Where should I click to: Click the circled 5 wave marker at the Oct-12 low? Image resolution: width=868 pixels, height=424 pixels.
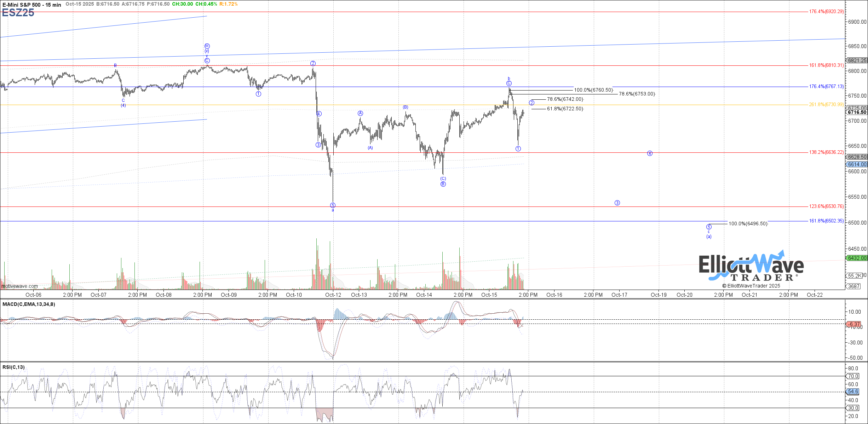tap(333, 205)
